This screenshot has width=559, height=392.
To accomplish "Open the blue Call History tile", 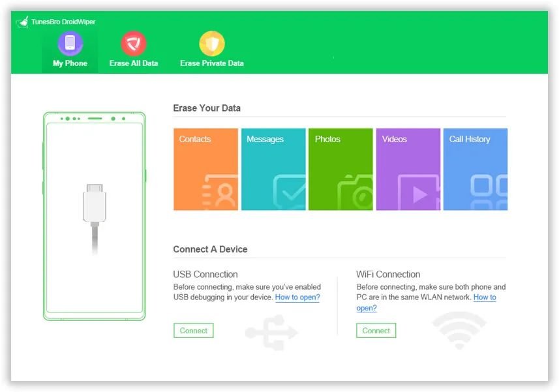I will [x=475, y=170].
